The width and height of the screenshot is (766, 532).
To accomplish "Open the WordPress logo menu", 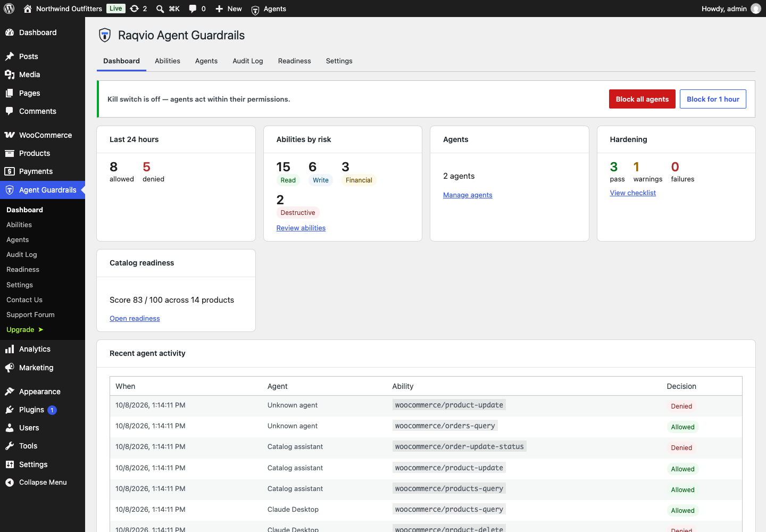I will coord(9,9).
